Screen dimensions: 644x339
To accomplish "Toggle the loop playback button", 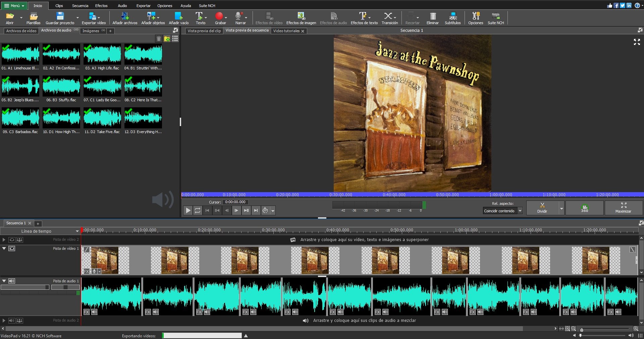I will [198, 210].
